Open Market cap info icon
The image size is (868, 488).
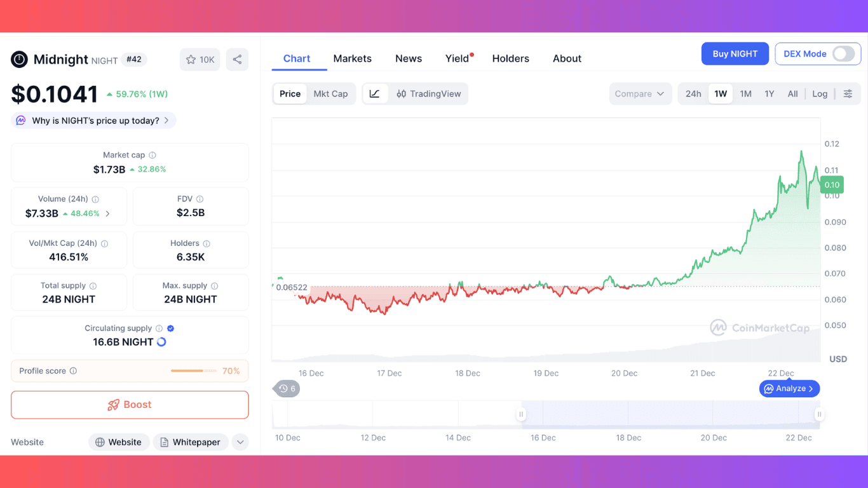(x=153, y=155)
